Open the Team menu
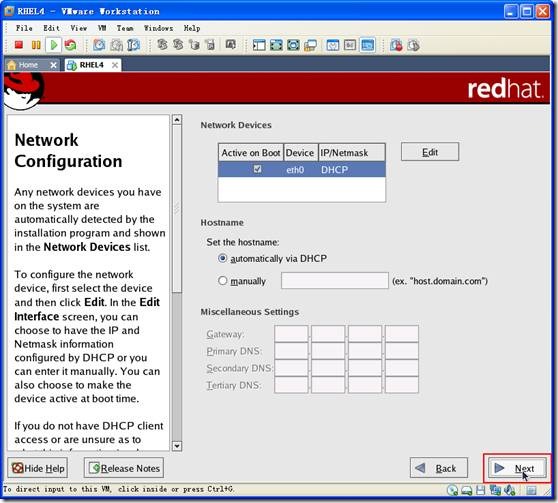 point(125,28)
